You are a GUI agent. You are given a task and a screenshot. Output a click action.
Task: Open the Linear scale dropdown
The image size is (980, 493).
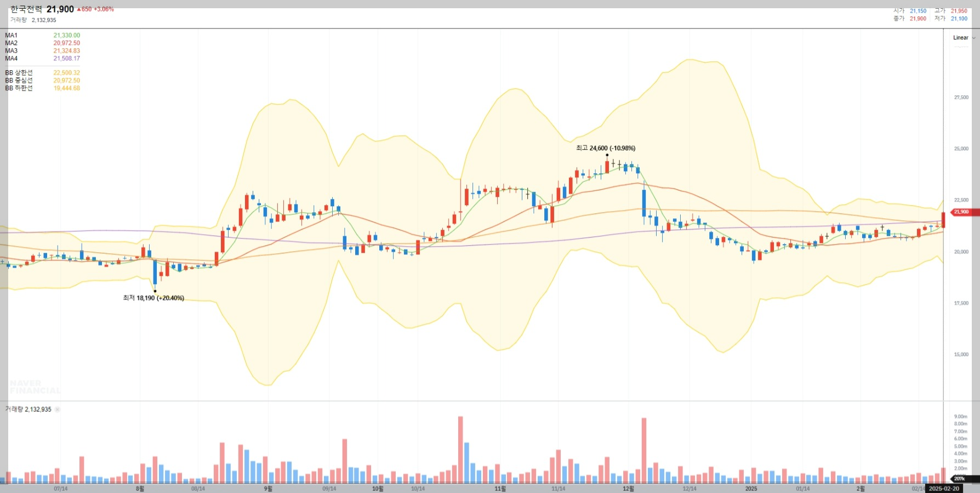click(964, 38)
